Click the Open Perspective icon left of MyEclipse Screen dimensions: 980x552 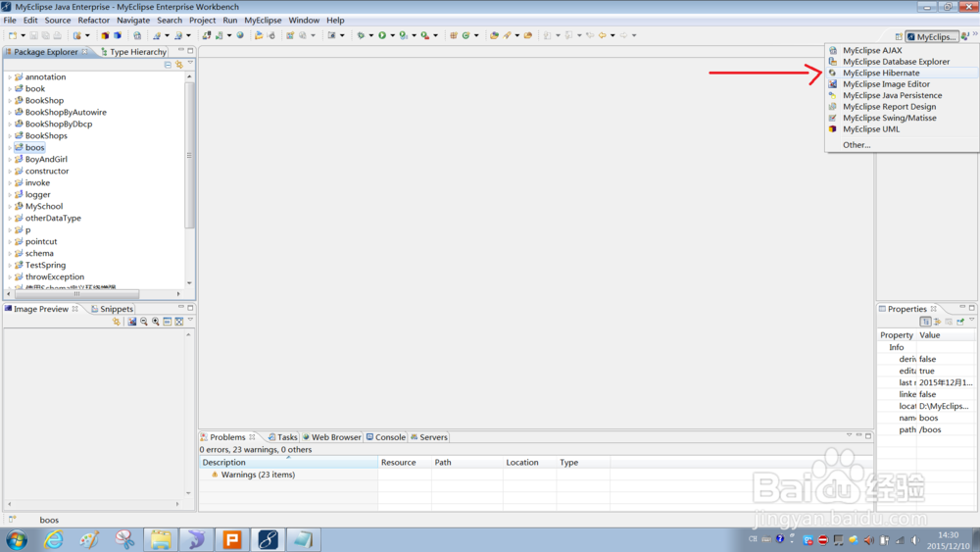(x=898, y=37)
